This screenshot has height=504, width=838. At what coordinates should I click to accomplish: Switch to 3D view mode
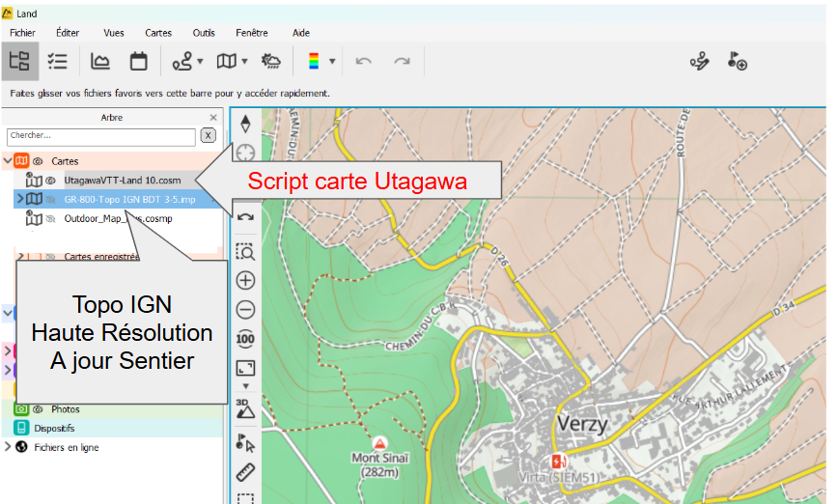pos(245,407)
